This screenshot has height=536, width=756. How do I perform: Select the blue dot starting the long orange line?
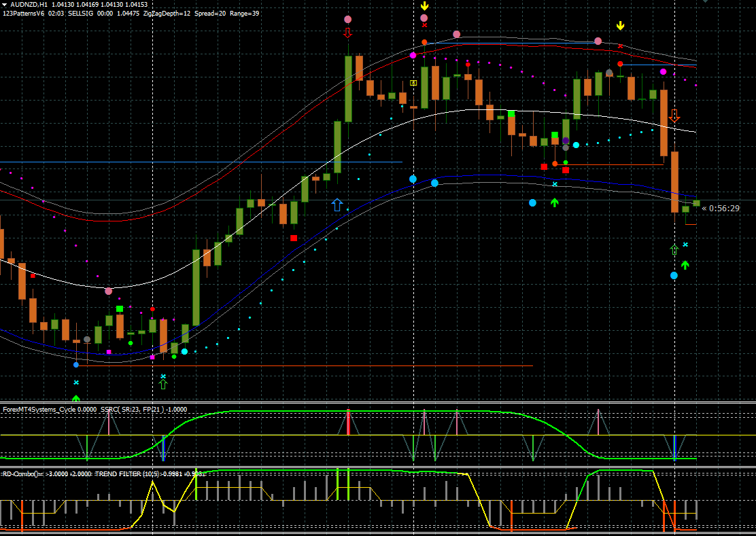pos(75,365)
